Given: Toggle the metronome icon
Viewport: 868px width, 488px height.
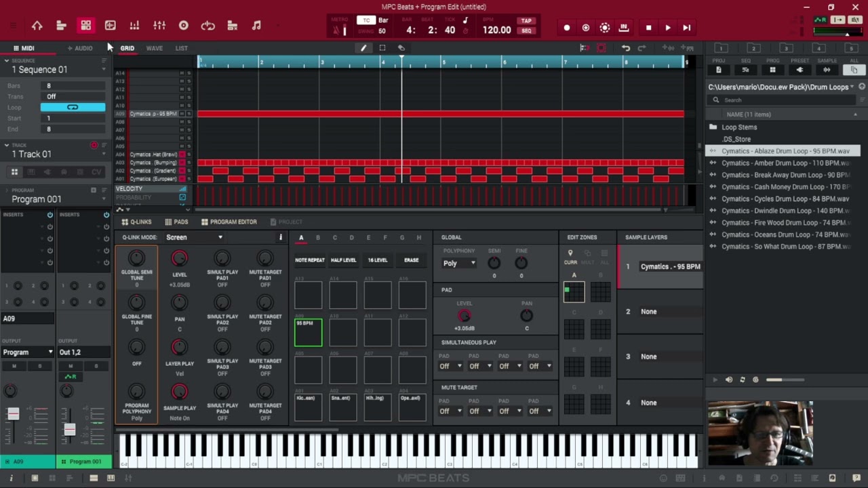Looking at the screenshot, I should tap(336, 30).
